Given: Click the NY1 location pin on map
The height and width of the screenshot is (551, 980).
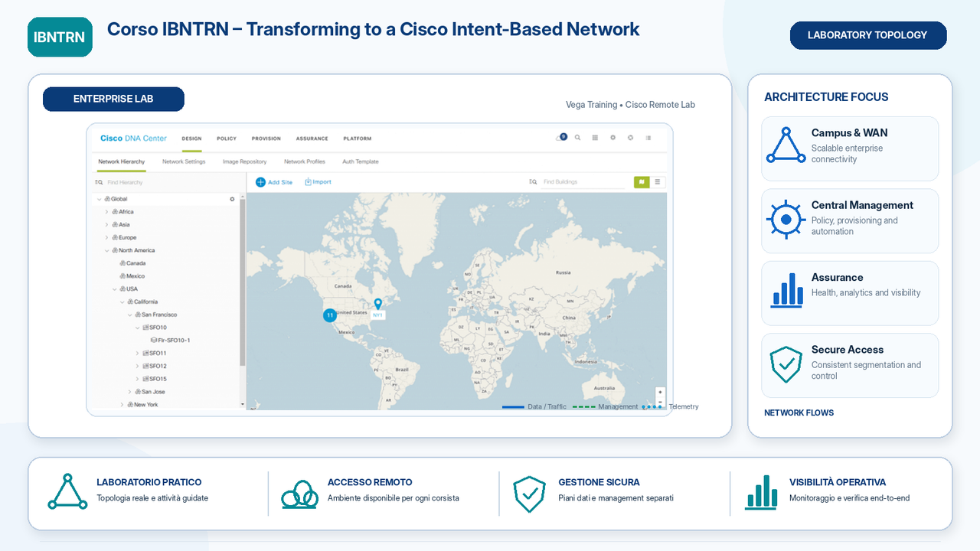Looking at the screenshot, I should tap(377, 304).
